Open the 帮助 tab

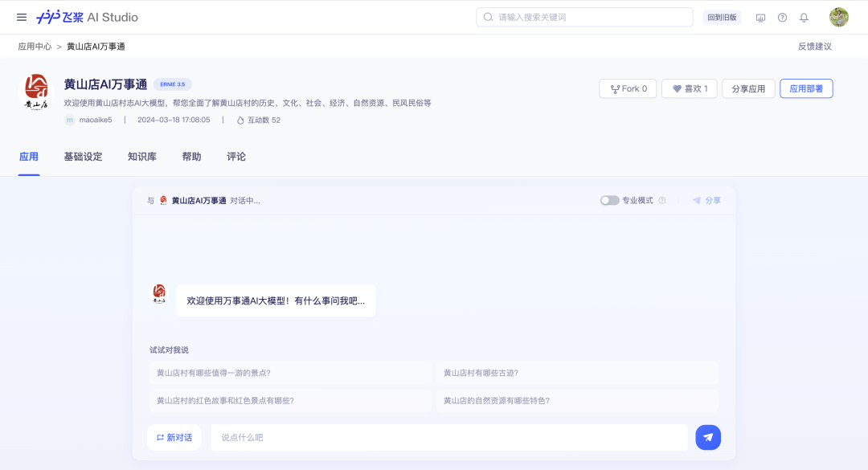click(x=191, y=157)
